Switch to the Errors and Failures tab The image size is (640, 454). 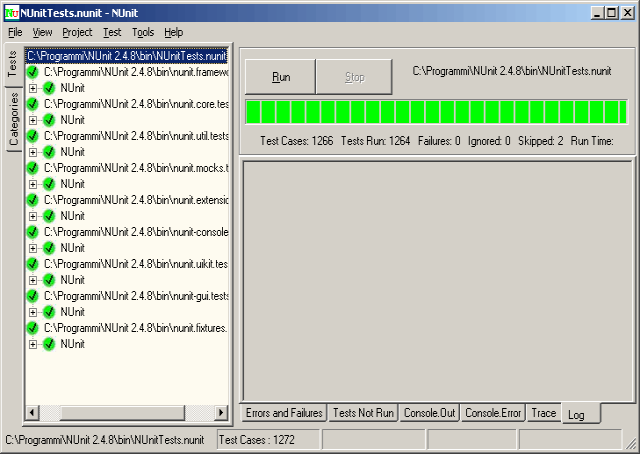(x=284, y=413)
